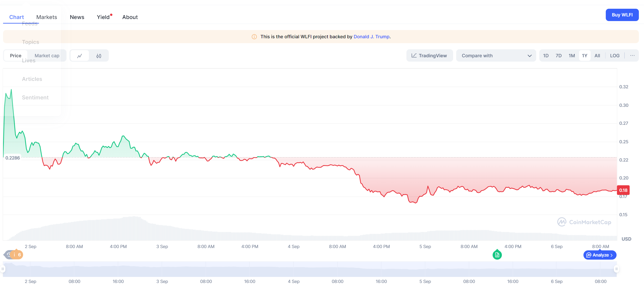Toggle LOG scale on chart
The image size is (644, 293).
click(x=615, y=55)
